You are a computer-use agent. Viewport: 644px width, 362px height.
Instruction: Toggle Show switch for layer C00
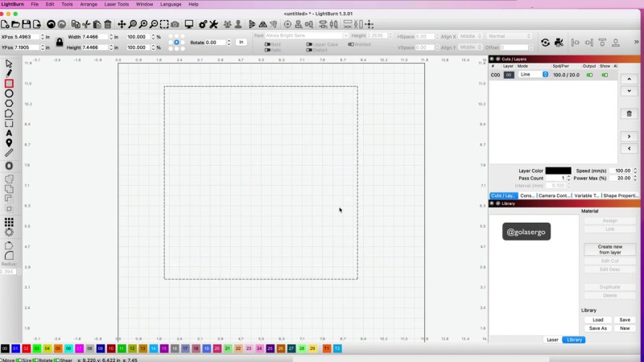[605, 75]
